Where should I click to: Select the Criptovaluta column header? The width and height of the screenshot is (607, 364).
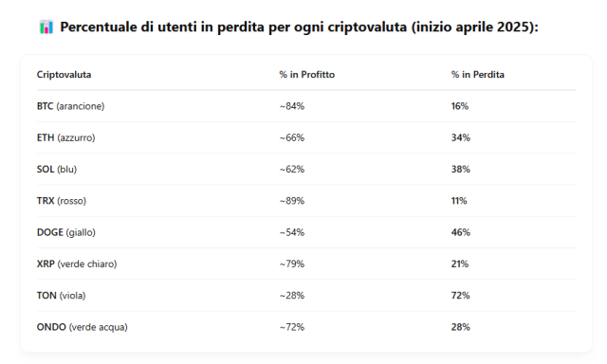pyautogui.click(x=64, y=74)
